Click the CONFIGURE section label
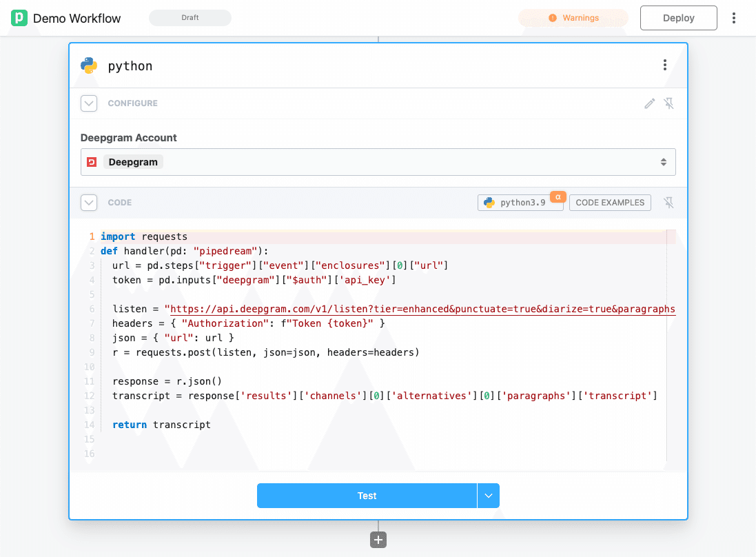 132,103
